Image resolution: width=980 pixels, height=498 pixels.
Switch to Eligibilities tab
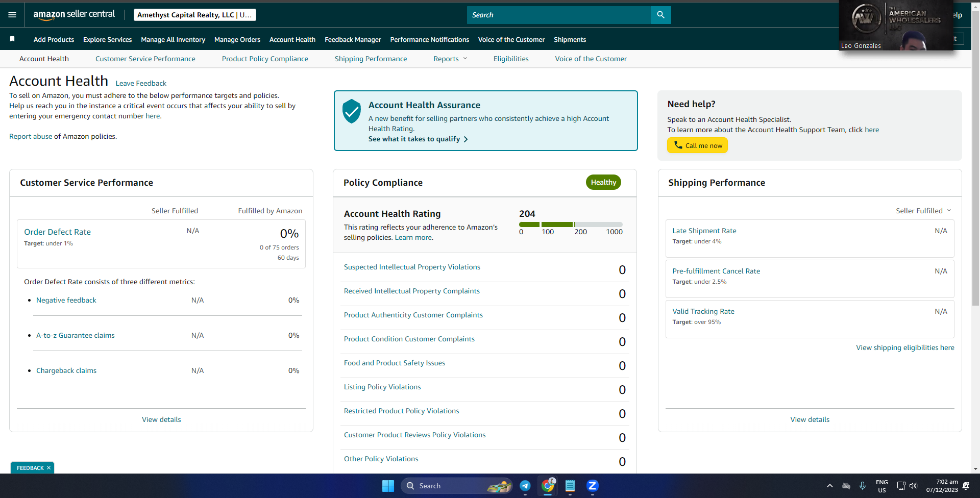click(x=511, y=59)
